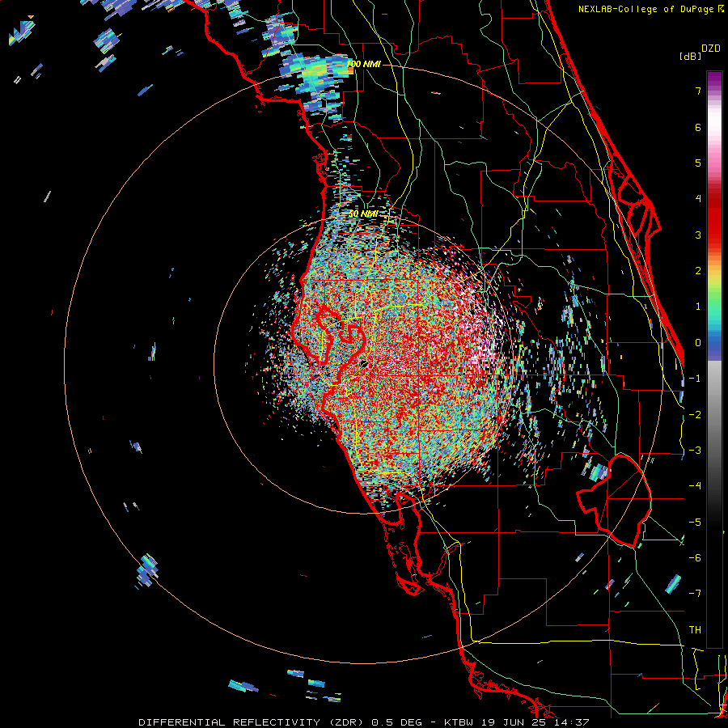The height and width of the screenshot is (728, 728).
Task: Click the 5 value on the dB scale
Action: (x=698, y=163)
